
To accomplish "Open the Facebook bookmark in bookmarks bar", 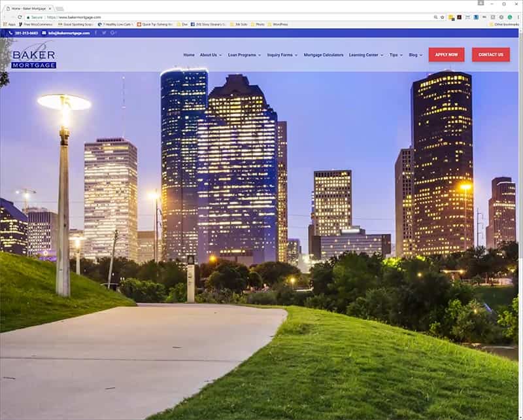I will tap(209, 24).
